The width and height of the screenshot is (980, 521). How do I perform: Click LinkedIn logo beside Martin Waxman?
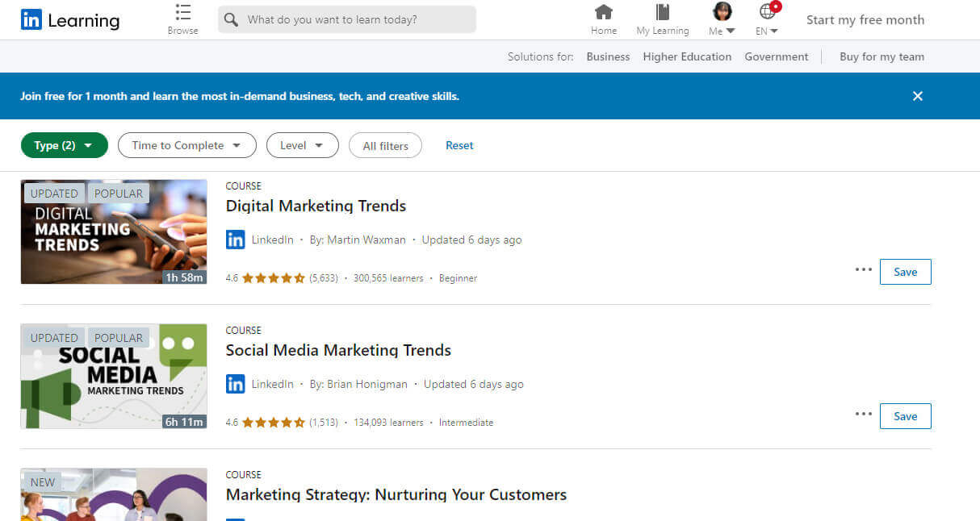(235, 240)
